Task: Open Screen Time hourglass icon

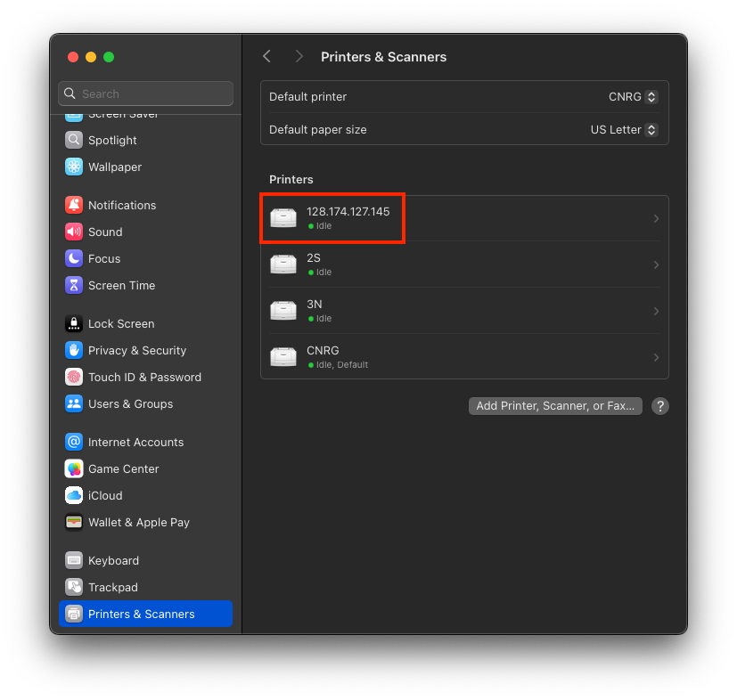Action: [x=74, y=285]
